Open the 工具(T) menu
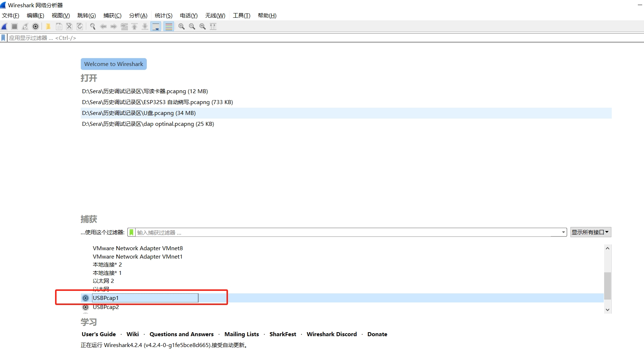Screen dimensions: 644x363 242,16
